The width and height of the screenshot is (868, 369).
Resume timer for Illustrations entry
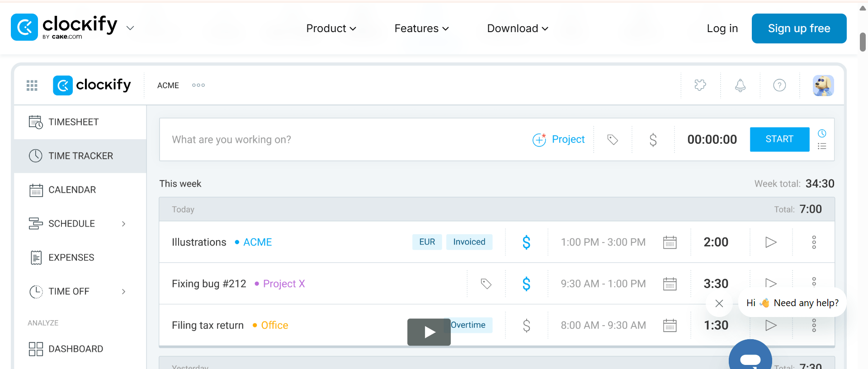tap(771, 242)
